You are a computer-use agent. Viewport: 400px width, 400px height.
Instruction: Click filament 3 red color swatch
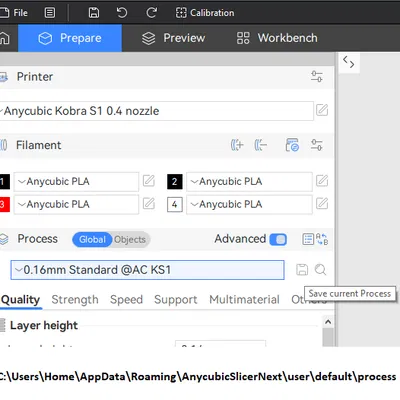point(5,204)
